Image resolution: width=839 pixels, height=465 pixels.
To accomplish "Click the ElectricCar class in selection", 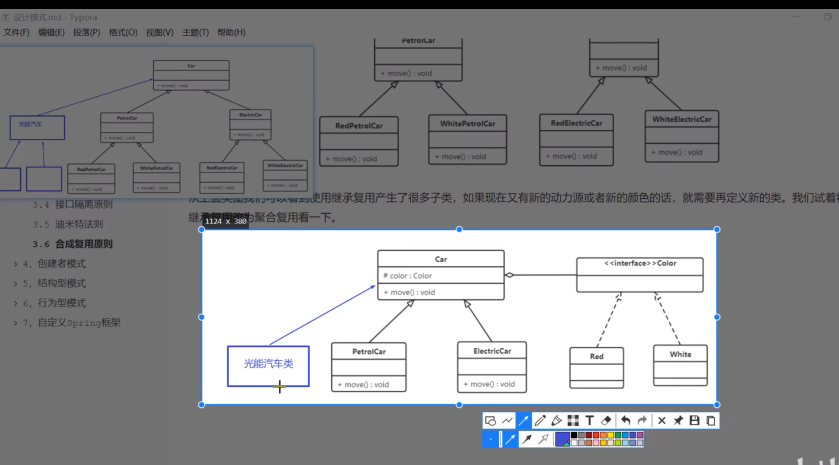I will click(492, 367).
